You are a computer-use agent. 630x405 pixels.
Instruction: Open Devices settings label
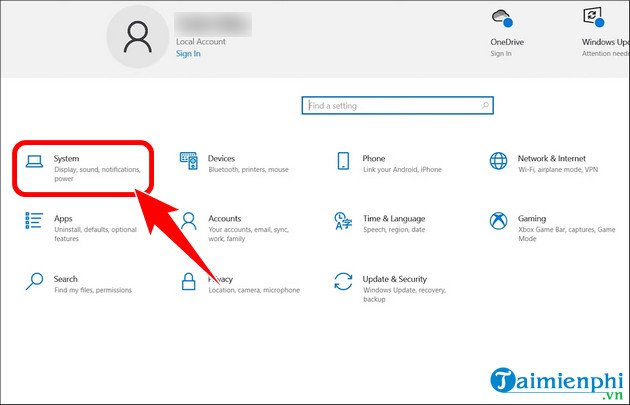[221, 158]
